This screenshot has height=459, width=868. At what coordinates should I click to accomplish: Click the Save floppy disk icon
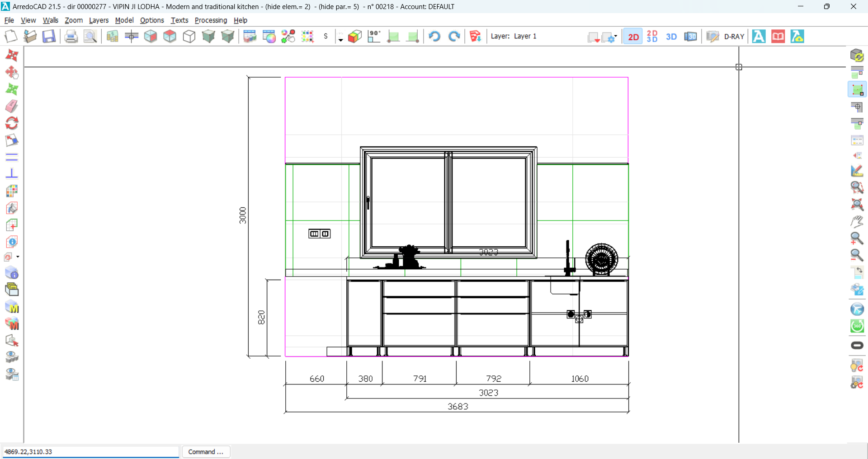(x=49, y=36)
